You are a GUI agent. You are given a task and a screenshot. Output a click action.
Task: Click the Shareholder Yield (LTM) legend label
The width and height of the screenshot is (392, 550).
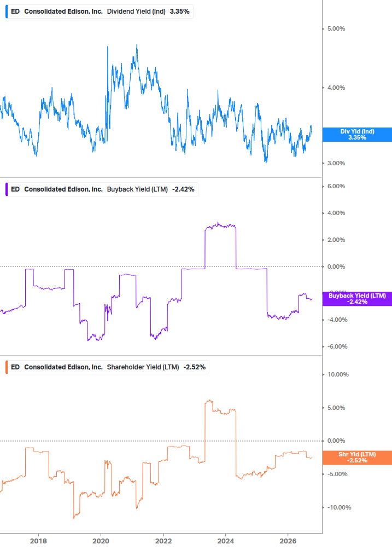click(x=143, y=367)
